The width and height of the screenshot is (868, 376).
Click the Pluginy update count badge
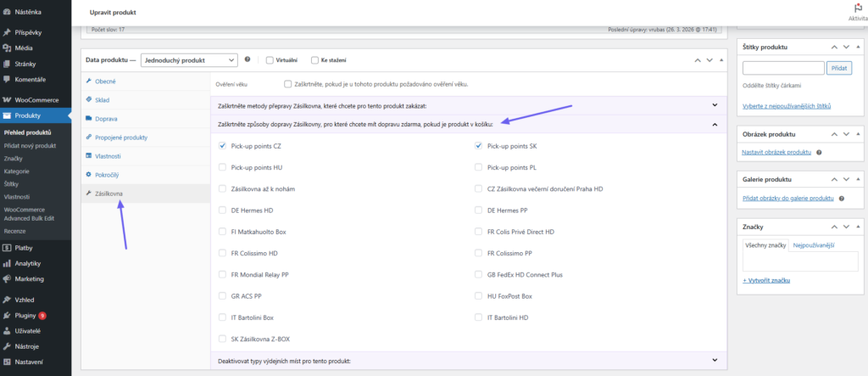[42, 315]
